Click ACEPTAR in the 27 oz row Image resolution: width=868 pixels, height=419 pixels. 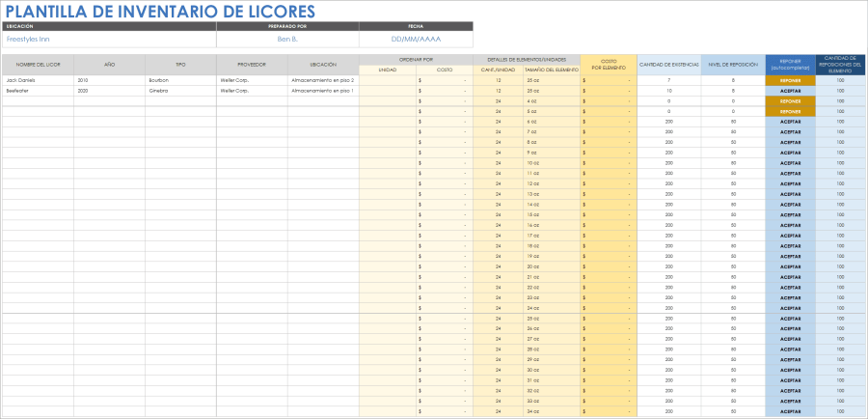(791, 340)
